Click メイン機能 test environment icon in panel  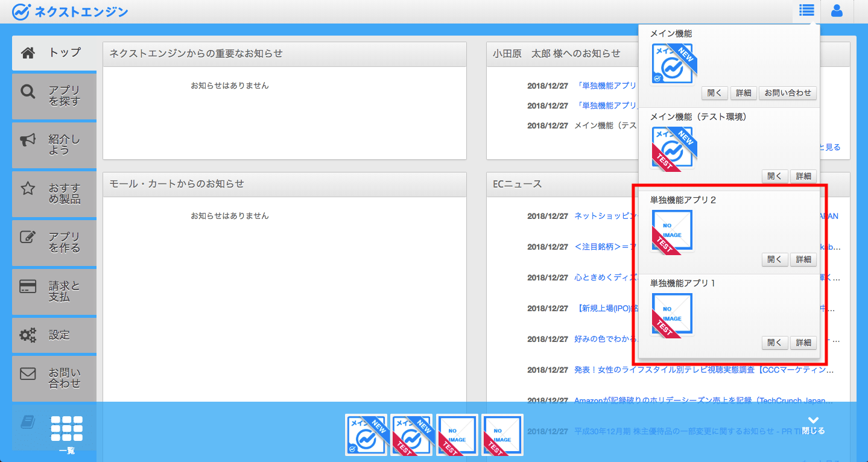coord(672,147)
